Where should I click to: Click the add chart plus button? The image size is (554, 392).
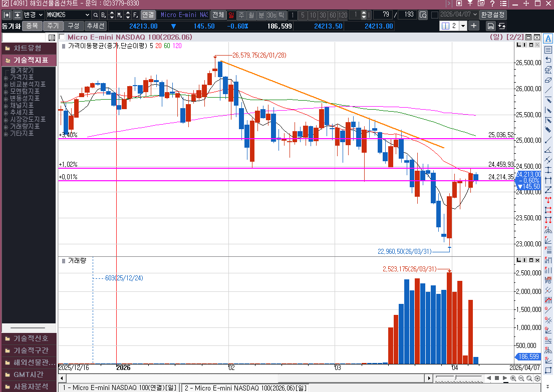tap(474, 26)
